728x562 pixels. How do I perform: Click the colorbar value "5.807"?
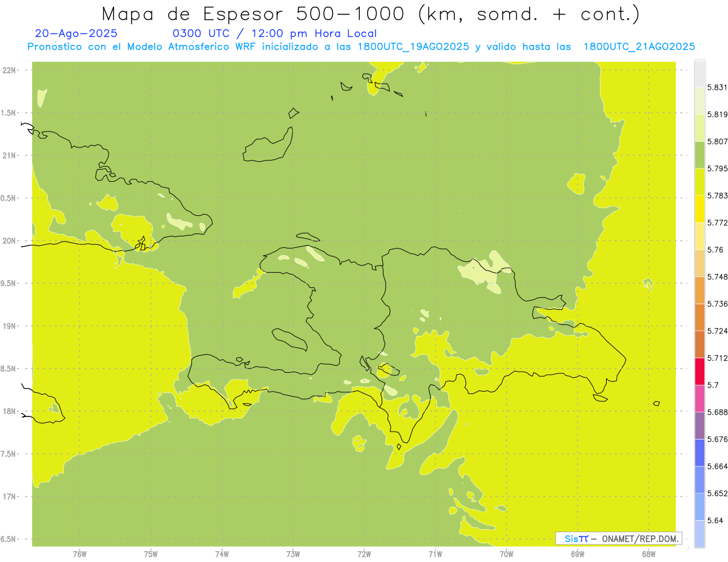(x=717, y=141)
